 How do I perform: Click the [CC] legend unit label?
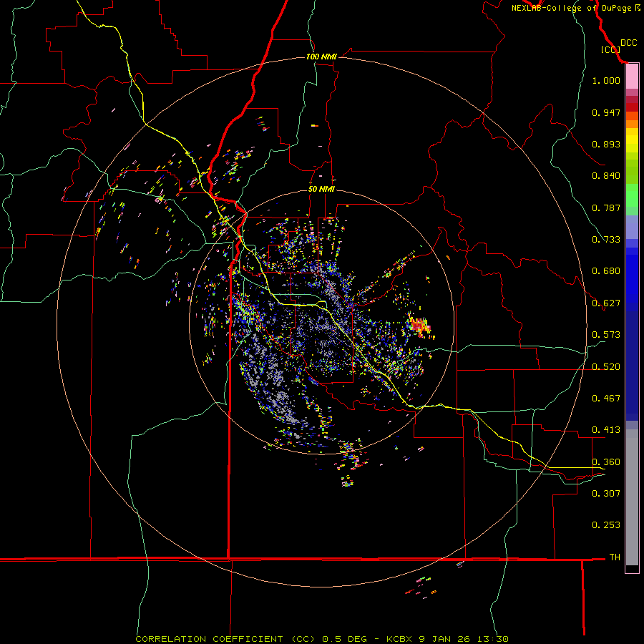coord(610,49)
